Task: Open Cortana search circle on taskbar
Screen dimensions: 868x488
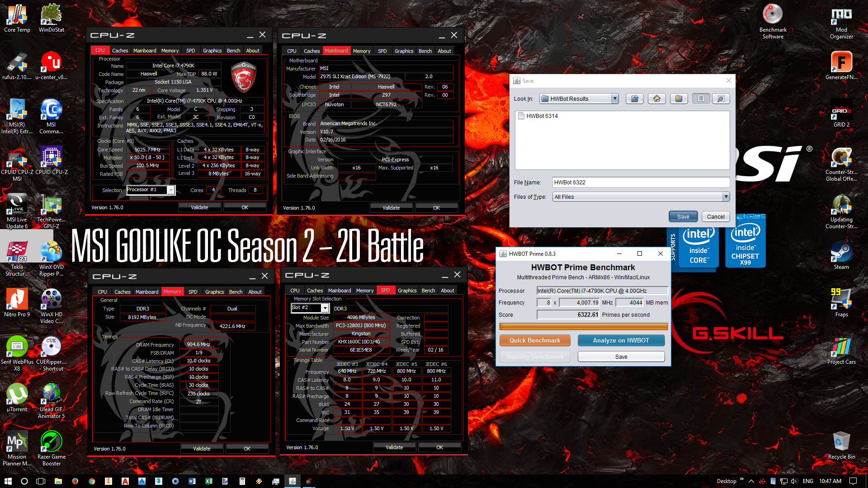Action: pos(24,481)
